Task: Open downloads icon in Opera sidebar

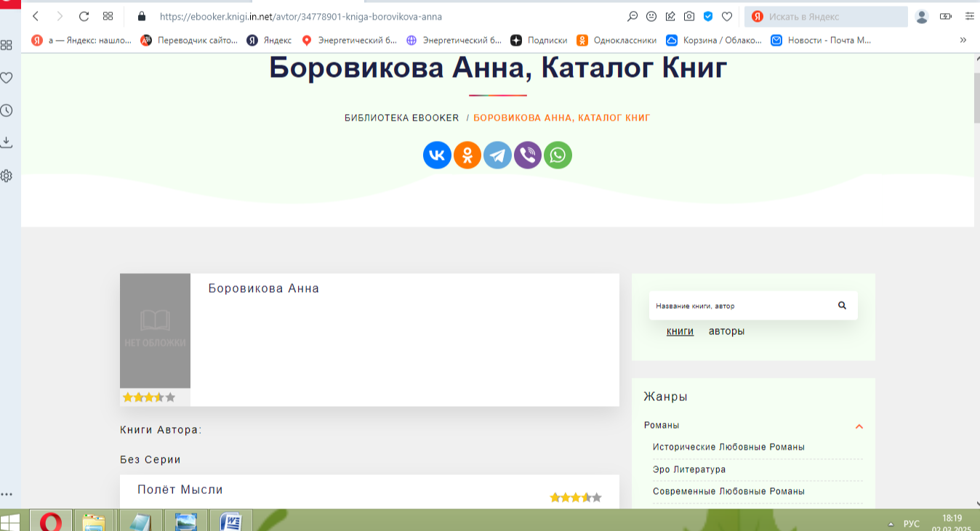Action: (6, 142)
